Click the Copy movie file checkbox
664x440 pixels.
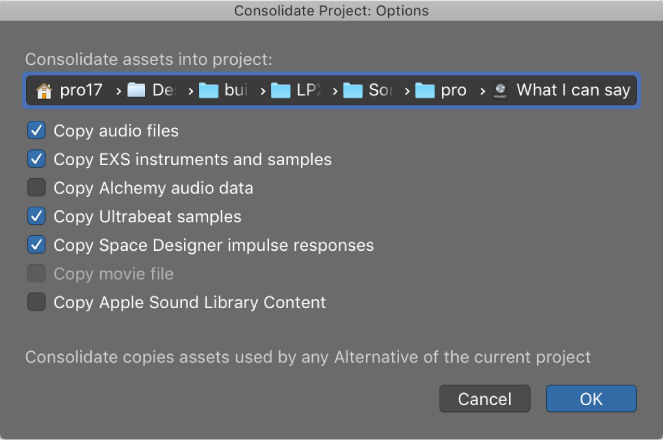[36, 273]
